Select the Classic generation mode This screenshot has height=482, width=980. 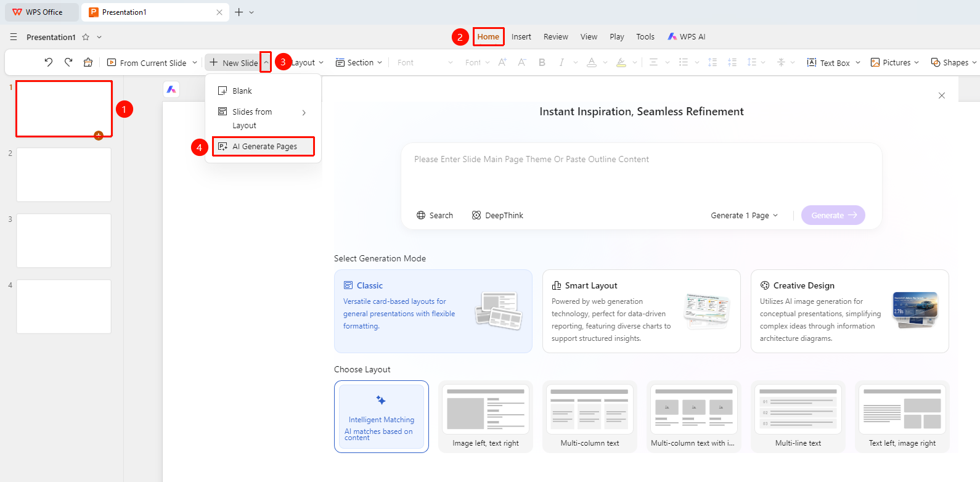433,311
